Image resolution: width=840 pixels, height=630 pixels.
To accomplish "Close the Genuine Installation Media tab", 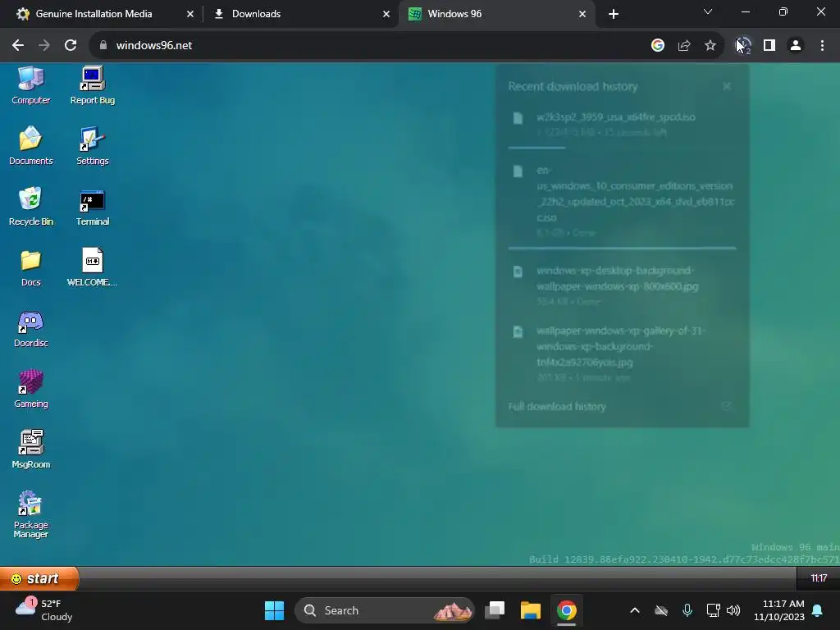I will click(190, 14).
